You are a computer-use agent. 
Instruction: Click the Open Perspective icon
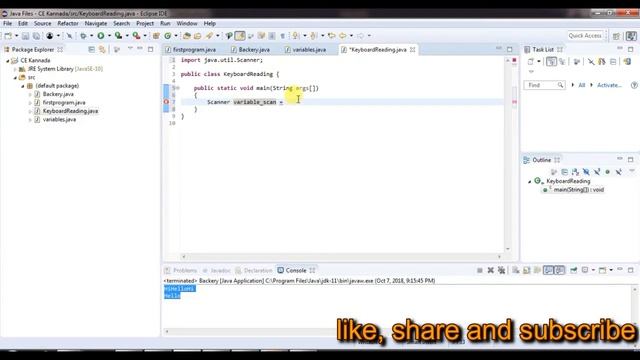click(x=616, y=36)
